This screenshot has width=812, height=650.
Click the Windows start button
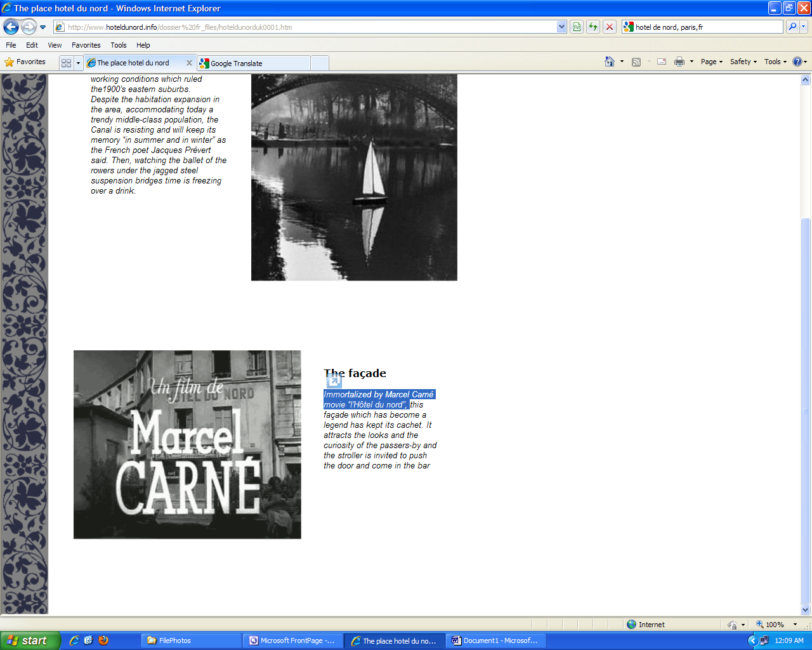click(x=30, y=640)
